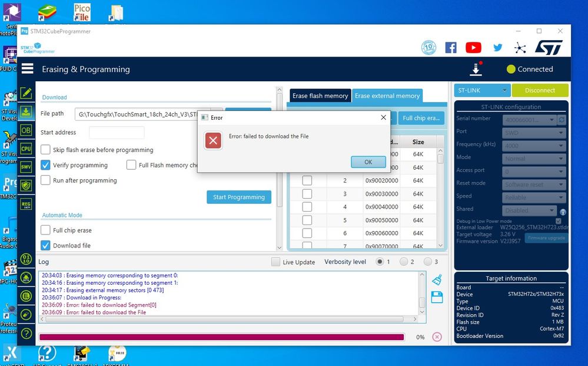The height and width of the screenshot is (366, 588).
Task: Cancel the operation with red X icon
Action: [x=437, y=337]
